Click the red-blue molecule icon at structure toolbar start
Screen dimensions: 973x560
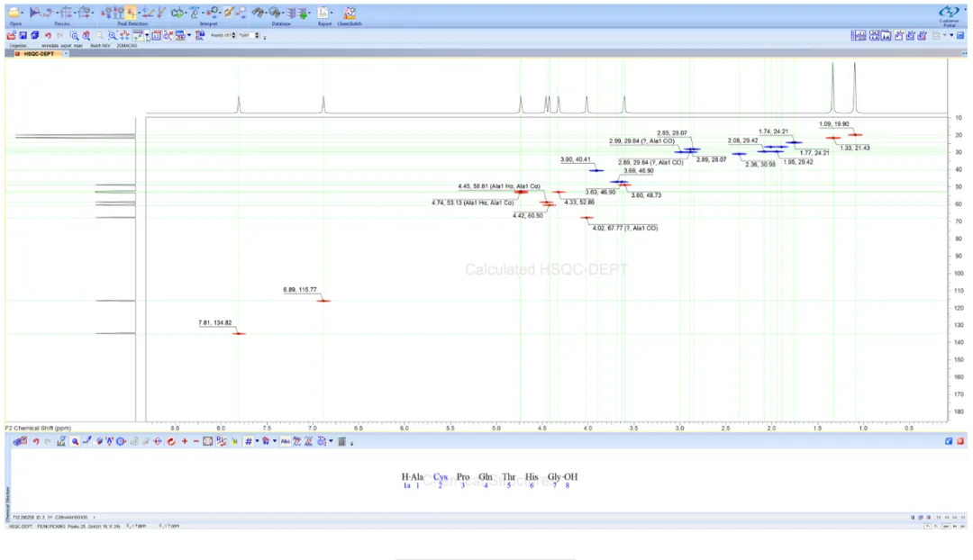click(x=20, y=441)
